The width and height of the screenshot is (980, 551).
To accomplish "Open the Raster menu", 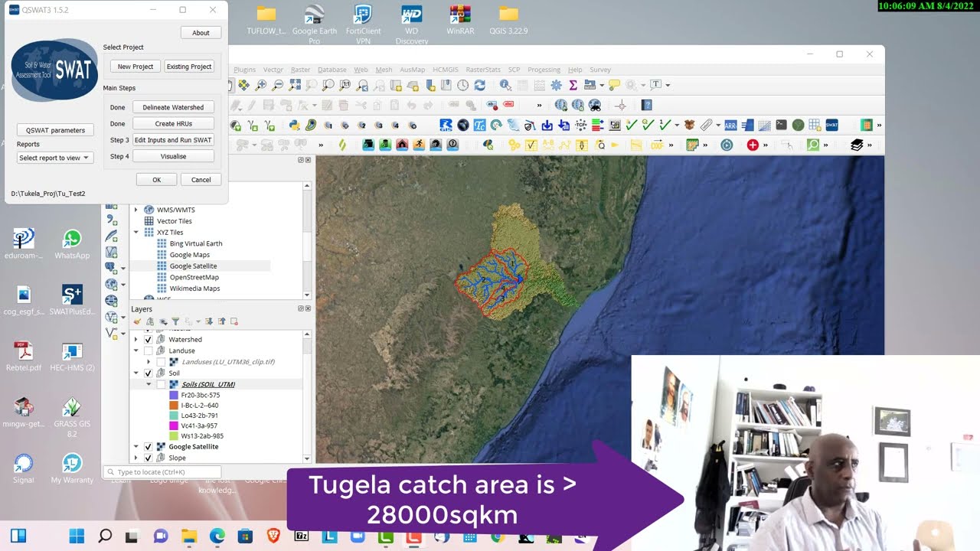I will (300, 70).
